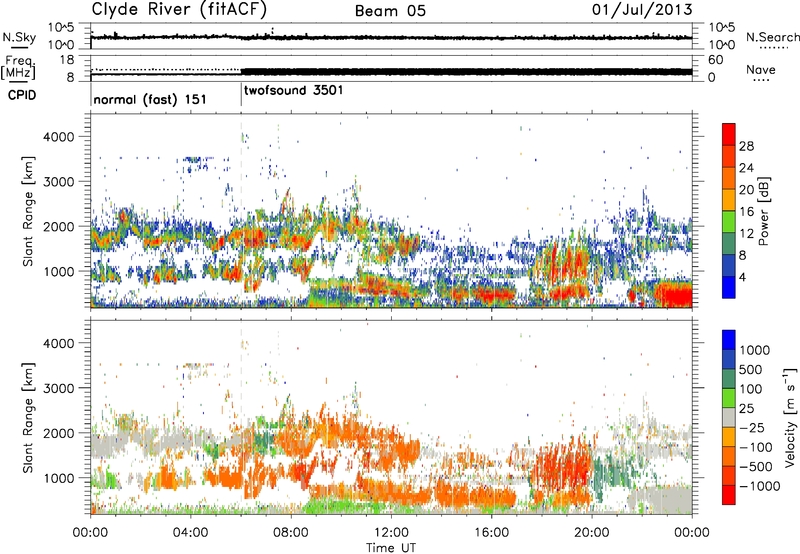This screenshot has height=554, width=800.
Task: Click the '1000' tick on velocity panel range axis
Action: [x=58, y=478]
